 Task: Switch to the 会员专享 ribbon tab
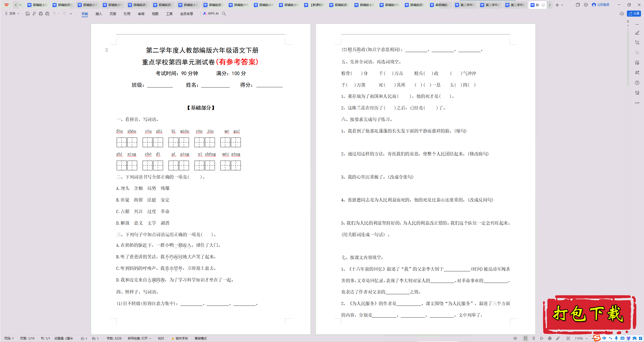pyautogui.click(x=187, y=14)
